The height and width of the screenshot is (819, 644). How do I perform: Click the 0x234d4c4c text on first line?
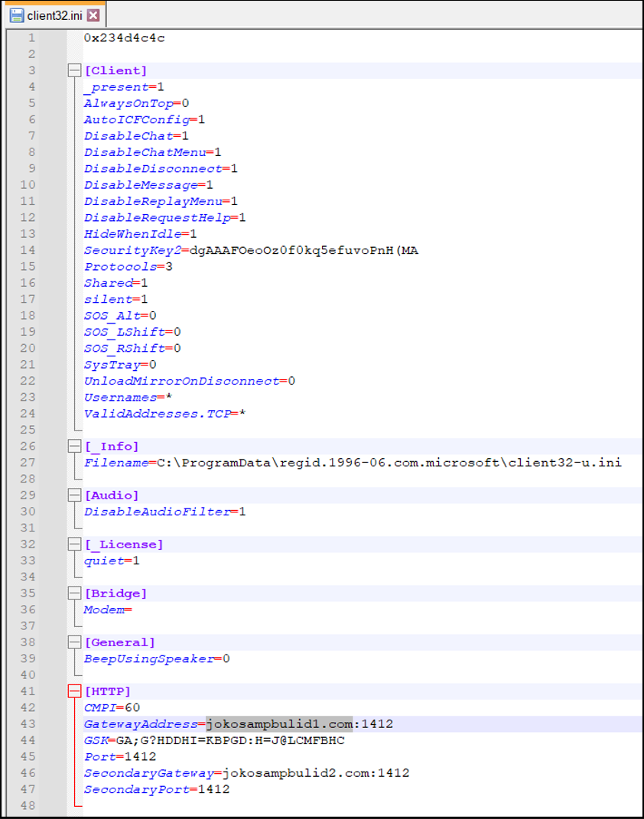pos(124,37)
